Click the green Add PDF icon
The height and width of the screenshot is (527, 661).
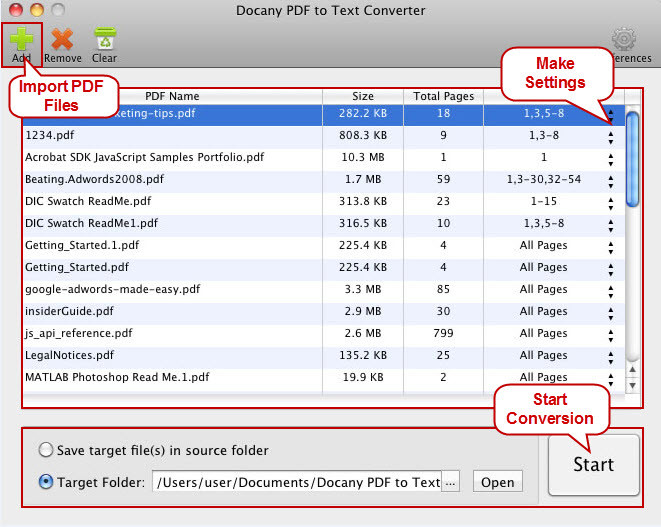pyautogui.click(x=22, y=38)
